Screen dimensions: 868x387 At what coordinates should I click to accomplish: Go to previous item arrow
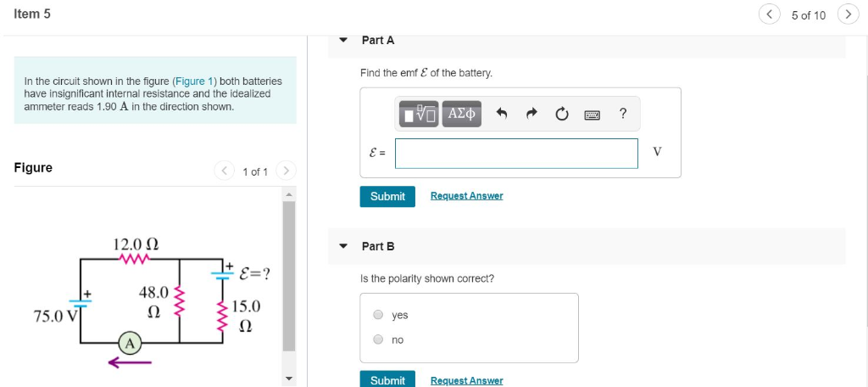coord(770,14)
